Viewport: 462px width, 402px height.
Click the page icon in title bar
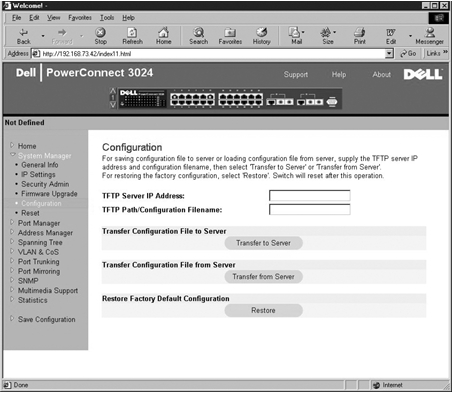point(7,6)
